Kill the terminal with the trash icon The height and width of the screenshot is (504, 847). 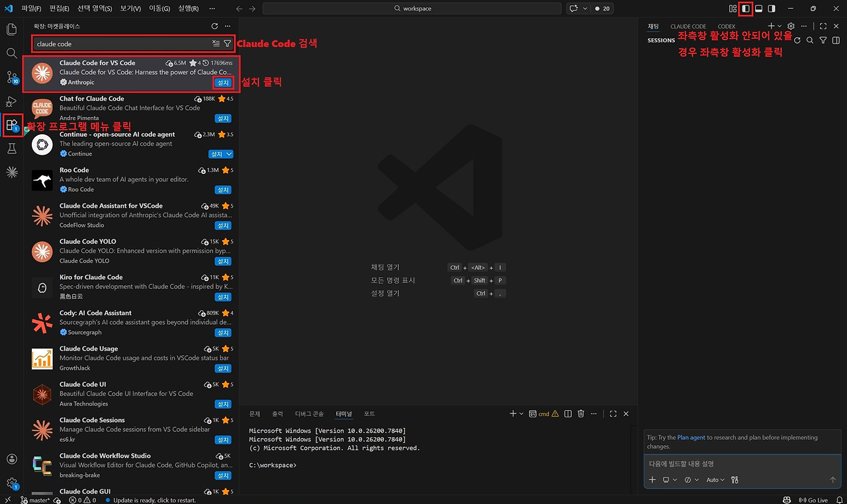coord(581,414)
